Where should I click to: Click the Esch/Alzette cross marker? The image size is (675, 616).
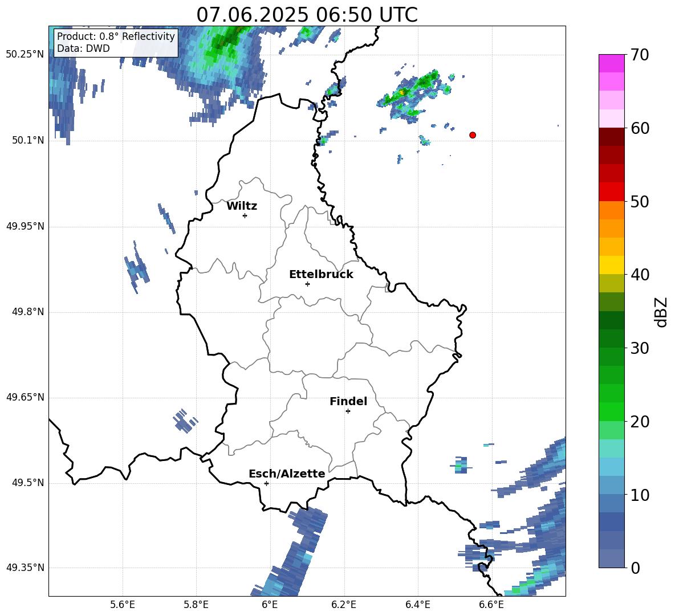pos(266,483)
